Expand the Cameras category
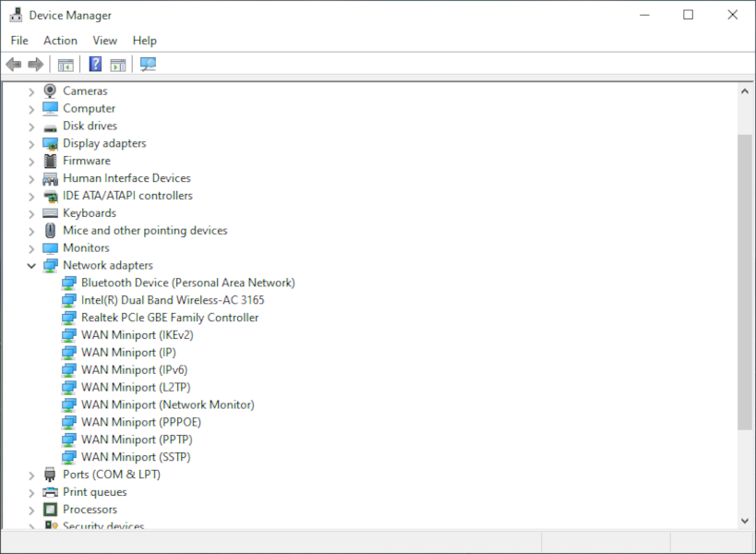Image resolution: width=756 pixels, height=554 pixels. click(31, 91)
